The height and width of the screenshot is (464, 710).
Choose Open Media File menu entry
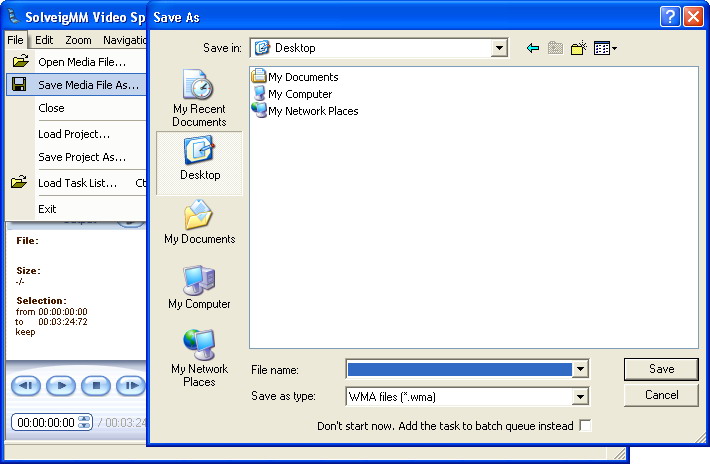point(76,62)
